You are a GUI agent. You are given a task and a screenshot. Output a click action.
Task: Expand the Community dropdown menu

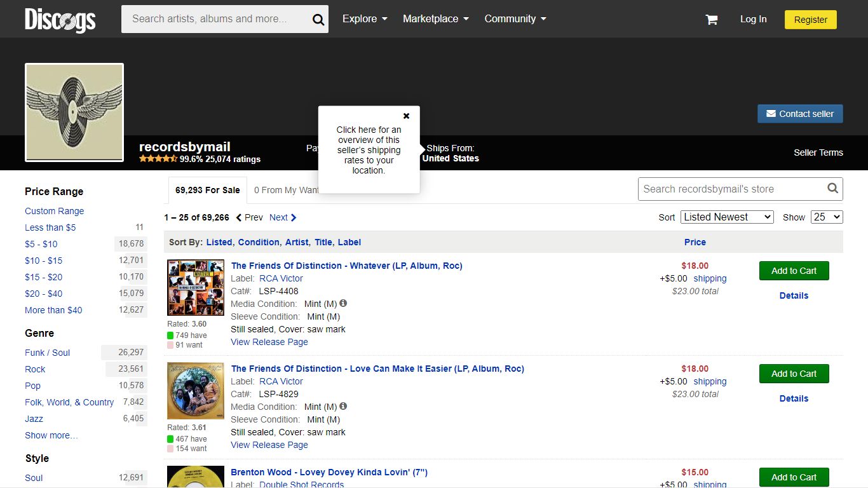pyautogui.click(x=515, y=19)
